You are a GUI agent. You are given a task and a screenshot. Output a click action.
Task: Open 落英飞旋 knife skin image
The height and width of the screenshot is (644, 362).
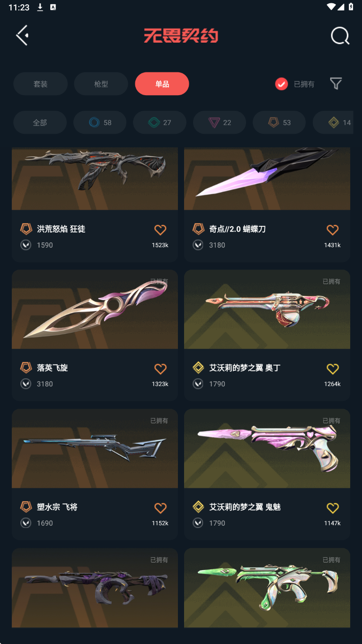point(95,309)
